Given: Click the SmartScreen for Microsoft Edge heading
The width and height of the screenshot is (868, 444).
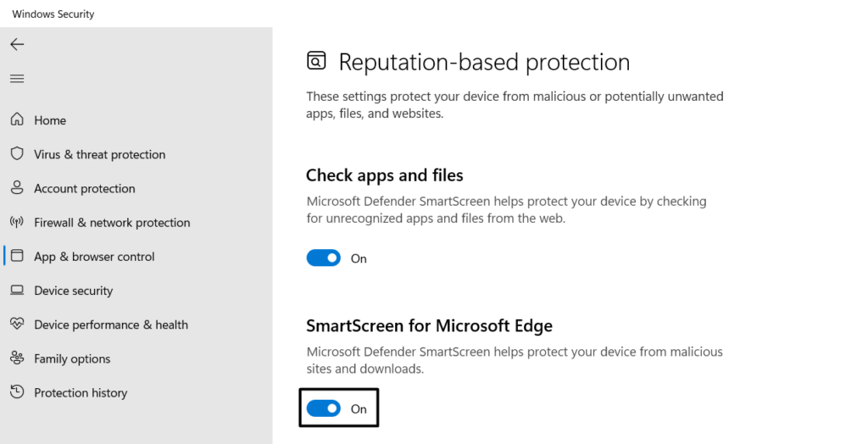Looking at the screenshot, I should point(429,325).
